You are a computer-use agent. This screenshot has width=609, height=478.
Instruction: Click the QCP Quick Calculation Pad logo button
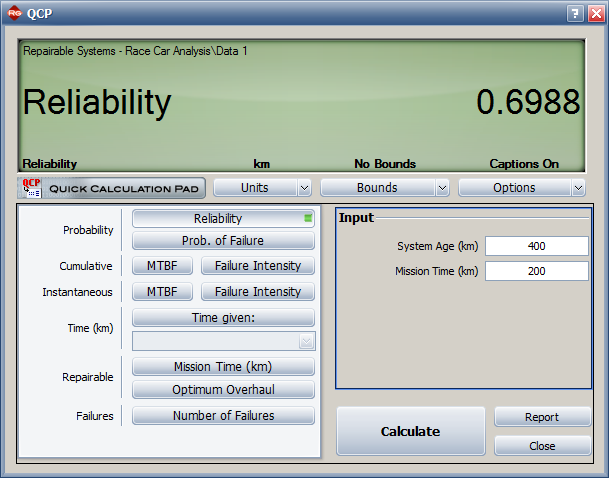pos(111,188)
